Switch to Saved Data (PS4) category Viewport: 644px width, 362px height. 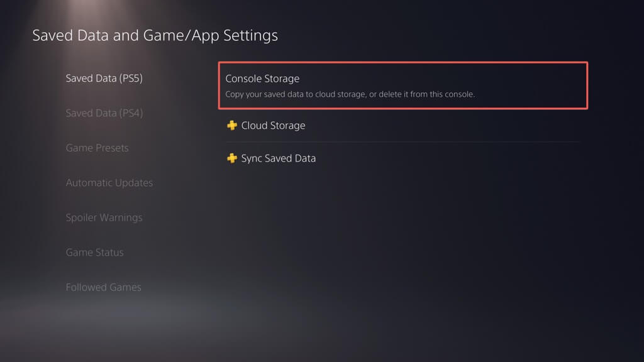pyautogui.click(x=104, y=113)
